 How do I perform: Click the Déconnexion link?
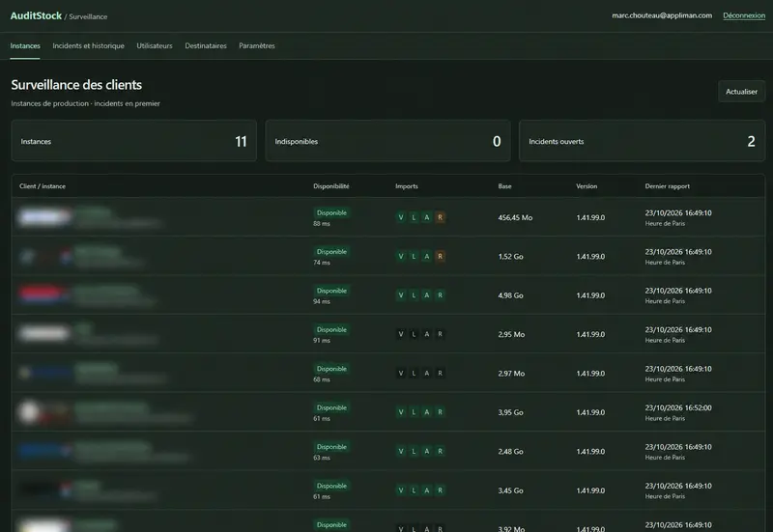tap(744, 15)
